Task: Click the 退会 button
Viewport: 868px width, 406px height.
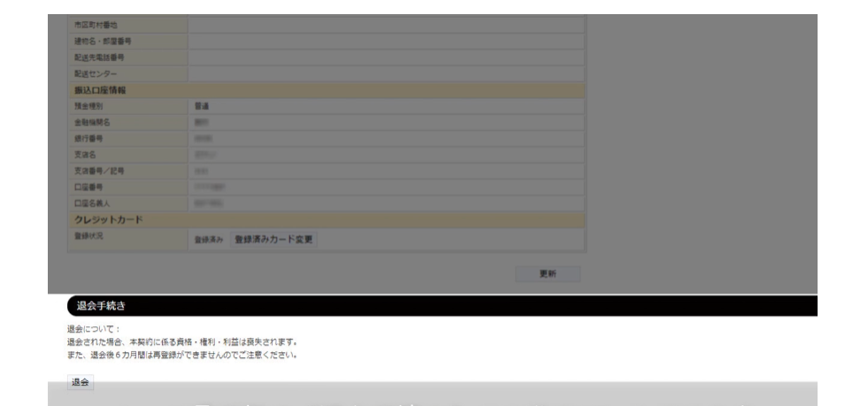Action: 81,382
